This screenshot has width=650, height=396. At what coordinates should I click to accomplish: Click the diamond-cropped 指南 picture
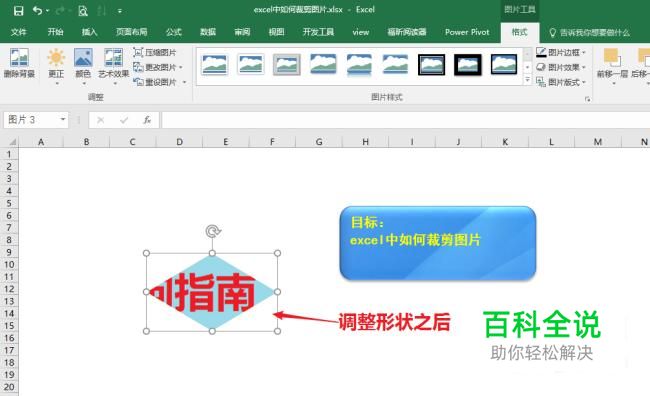[x=212, y=292]
